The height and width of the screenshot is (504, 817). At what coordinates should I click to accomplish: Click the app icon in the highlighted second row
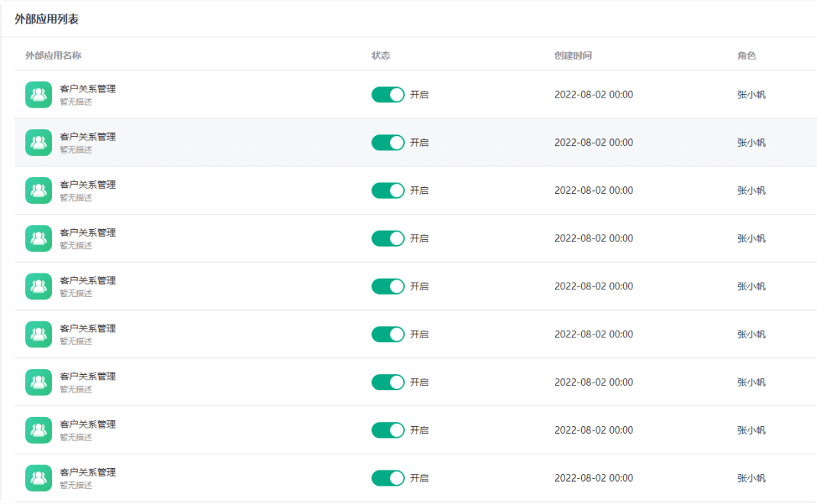coord(38,142)
